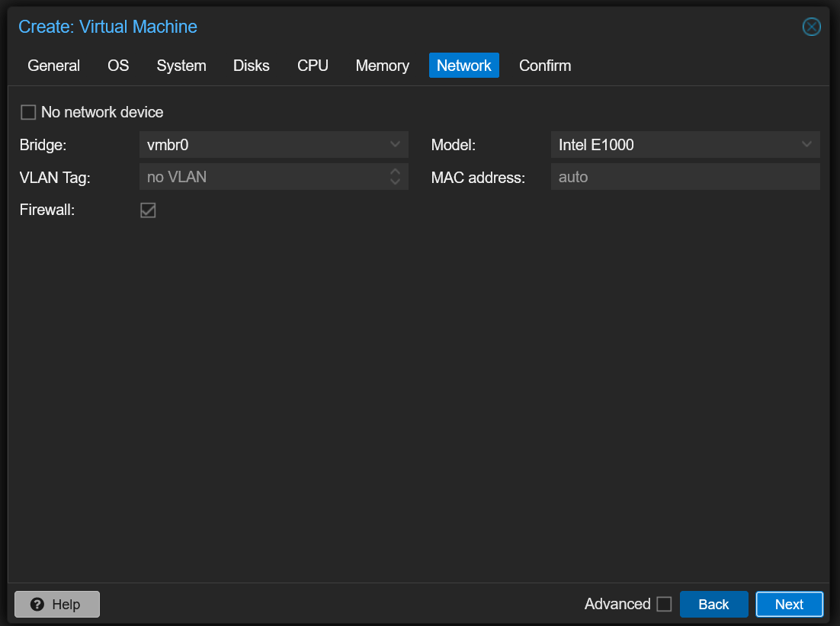840x626 pixels.
Task: Close the Create Virtual Machine dialog
Action: [811, 27]
